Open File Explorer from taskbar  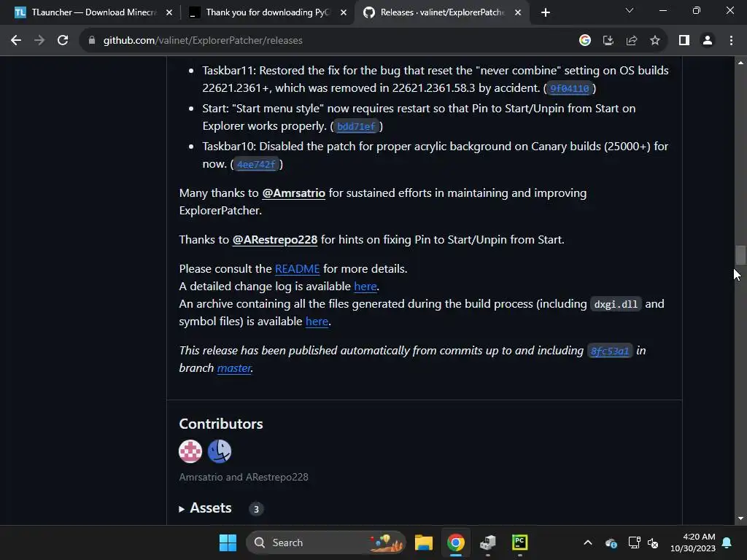pos(424,542)
